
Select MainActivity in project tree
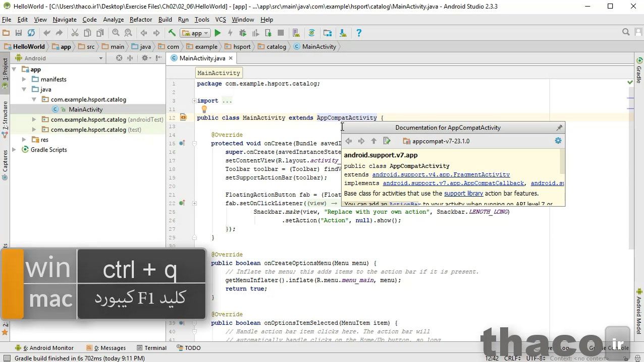85,109
